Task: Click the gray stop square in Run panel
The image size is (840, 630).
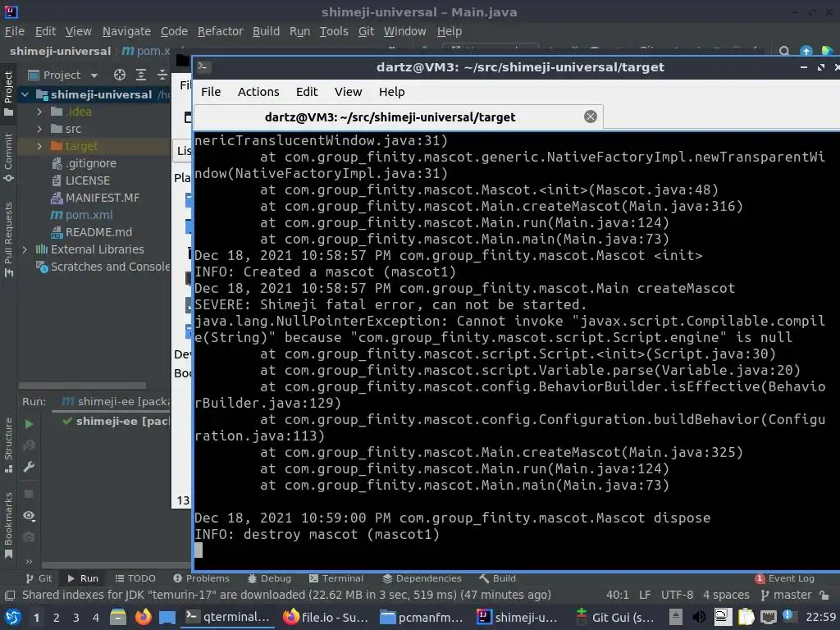Action: 29,493
